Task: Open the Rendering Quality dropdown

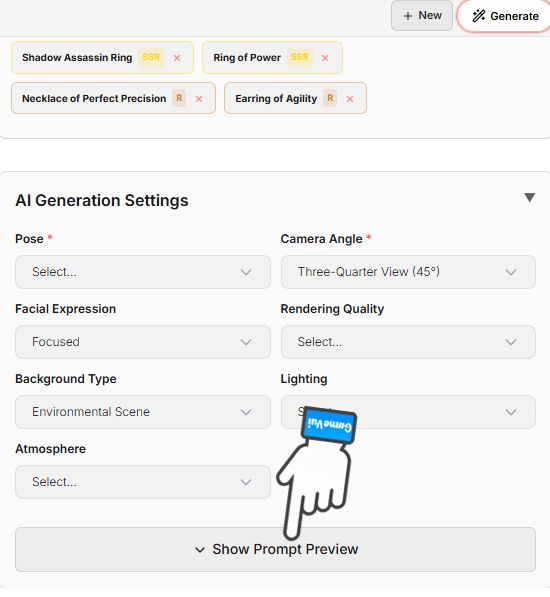Action: (408, 342)
